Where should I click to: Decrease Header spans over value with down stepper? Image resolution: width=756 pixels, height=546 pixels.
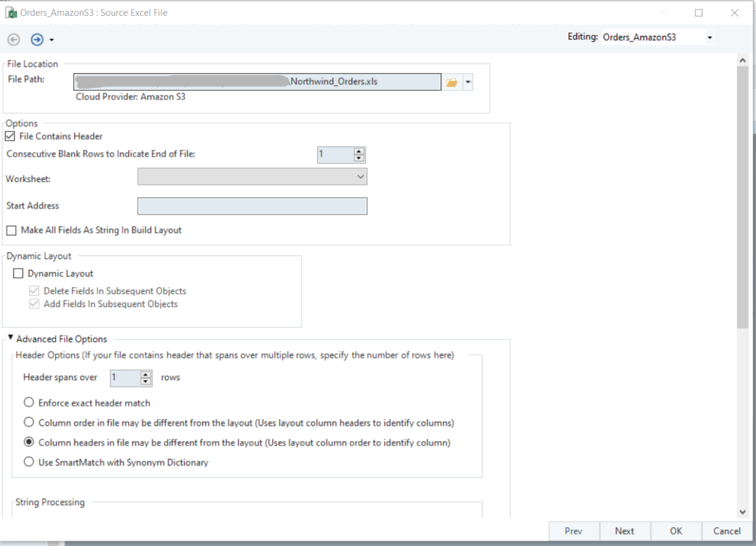146,381
